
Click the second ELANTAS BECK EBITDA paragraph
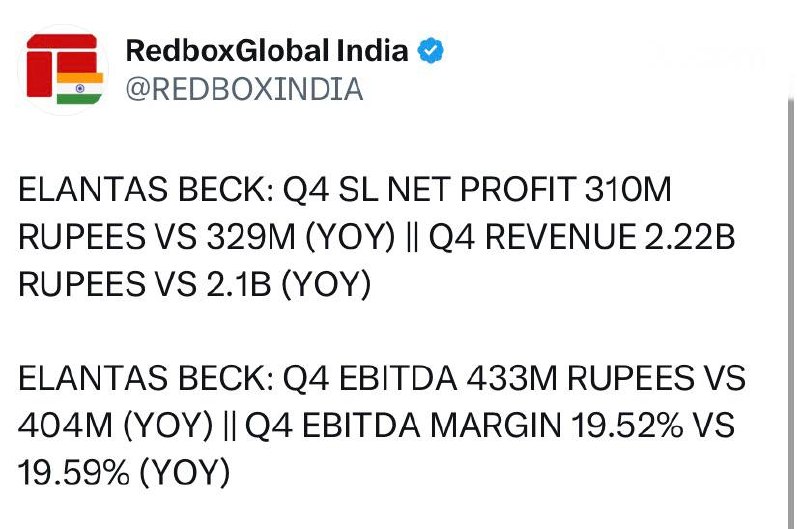click(382, 425)
